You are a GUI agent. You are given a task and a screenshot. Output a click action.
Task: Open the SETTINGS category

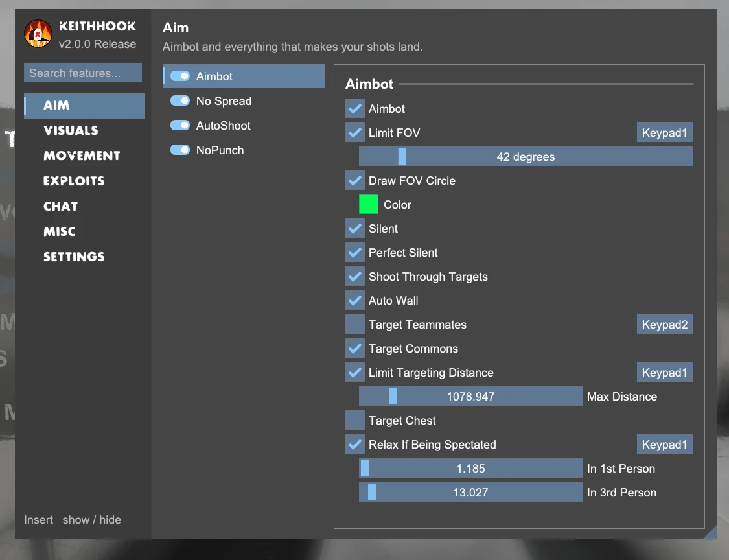[74, 257]
